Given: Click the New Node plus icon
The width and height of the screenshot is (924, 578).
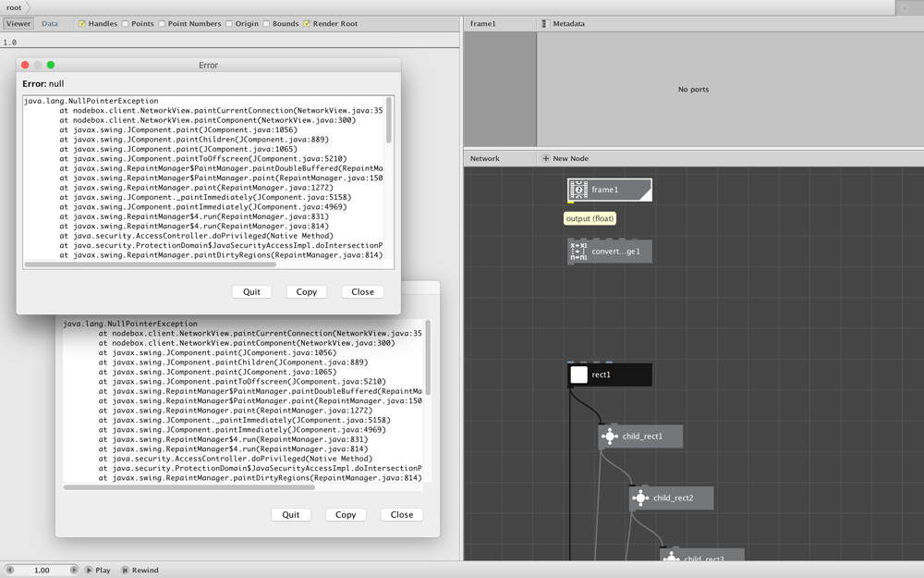Looking at the screenshot, I should (546, 158).
